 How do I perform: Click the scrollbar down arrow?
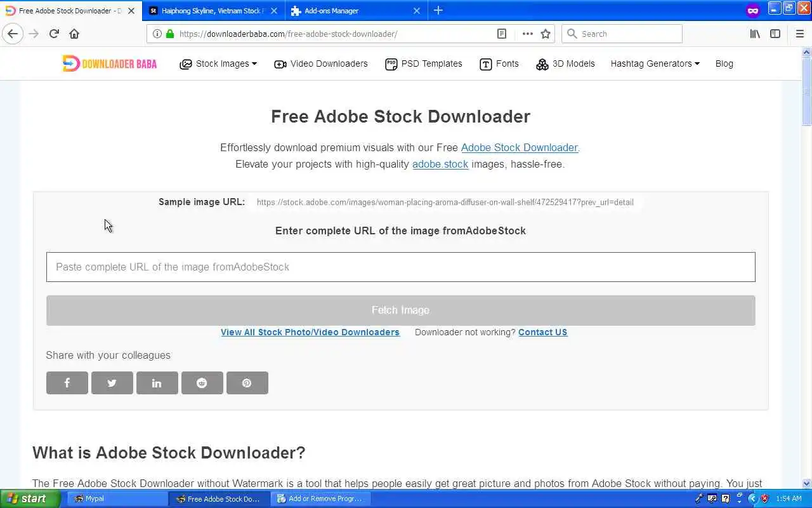coord(807,484)
